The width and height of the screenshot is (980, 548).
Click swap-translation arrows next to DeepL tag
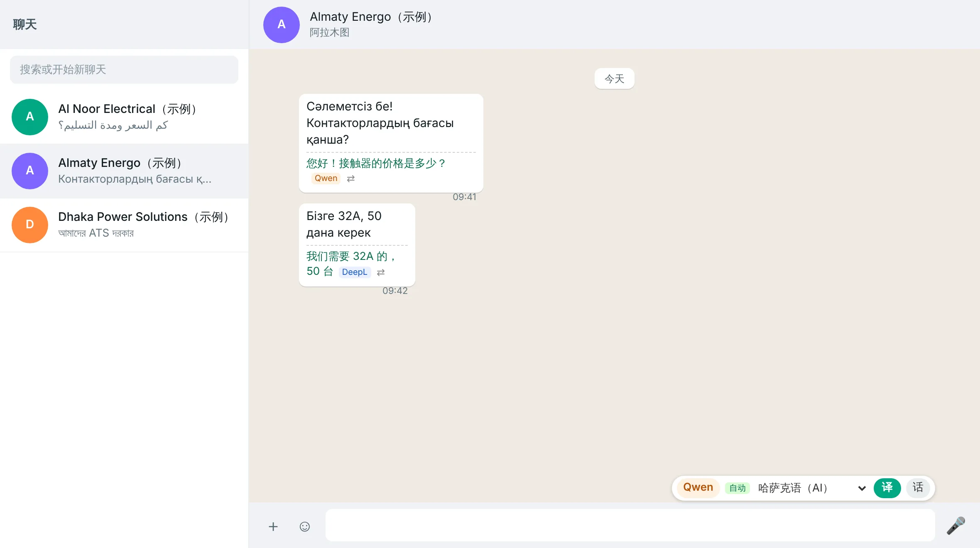[381, 272]
